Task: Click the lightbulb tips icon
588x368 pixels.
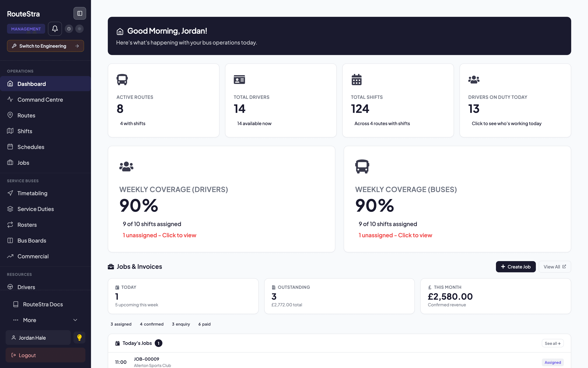Action: pyautogui.click(x=79, y=338)
